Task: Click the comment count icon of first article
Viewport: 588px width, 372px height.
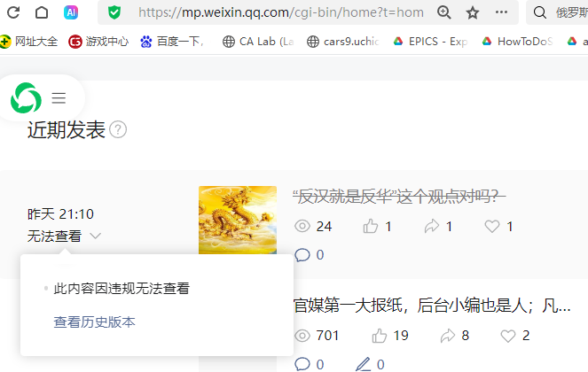Action: click(302, 255)
